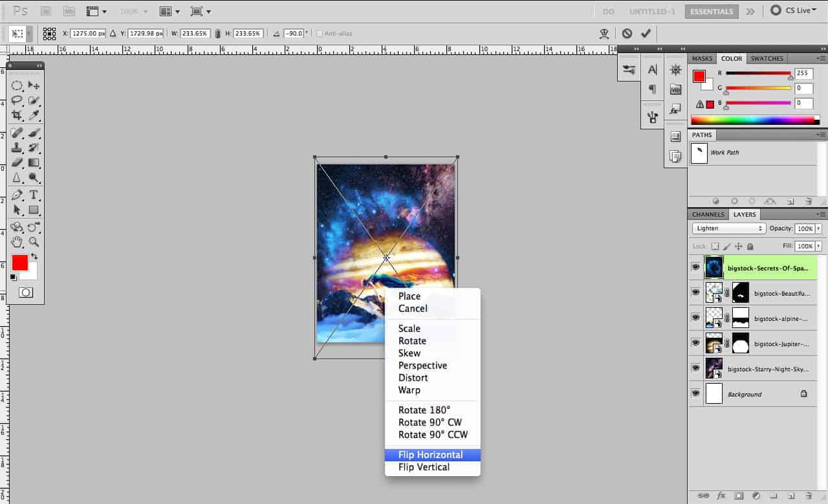Image resolution: width=828 pixels, height=504 pixels.
Task: Select the 3D Rotate tool
Action: pos(17,227)
